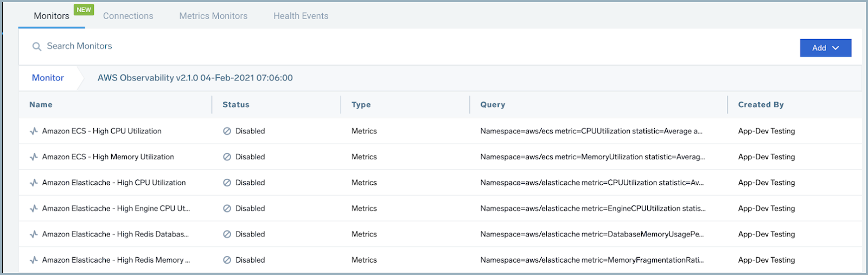Viewport: 868px width, 275px height.
Task: Click the Monitor breadcrumb link
Action: coord(48,78)
